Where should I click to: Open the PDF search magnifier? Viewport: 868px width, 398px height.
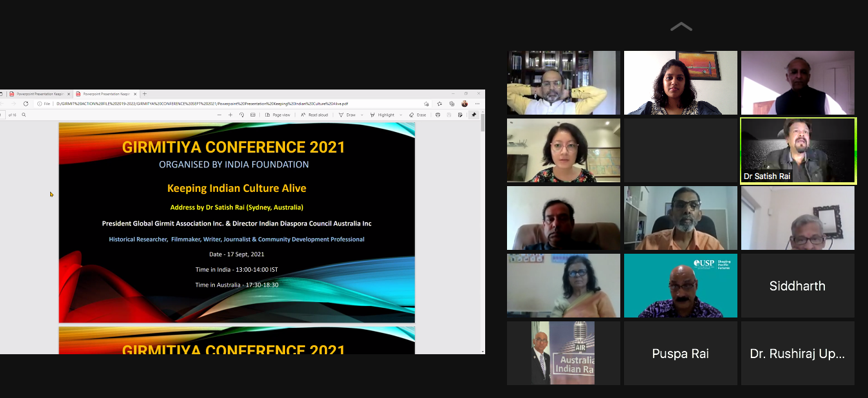pos(24,115)
